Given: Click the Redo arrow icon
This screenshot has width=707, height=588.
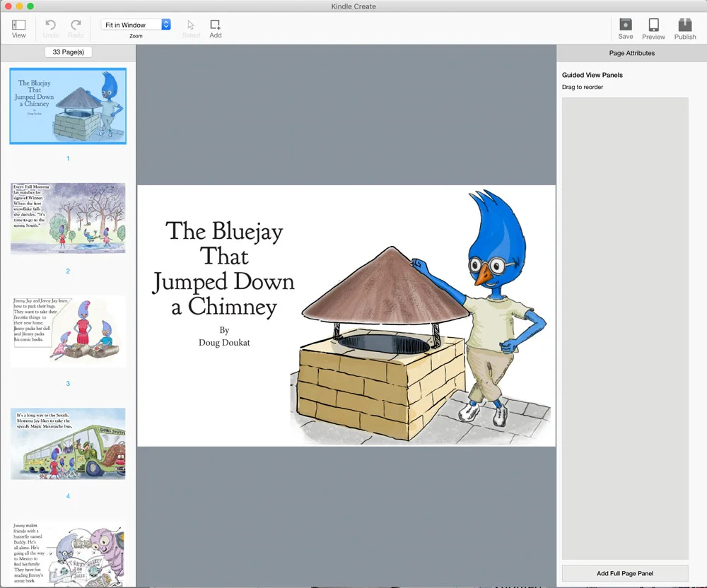Looking at the screenshot, I should point(76,24).
